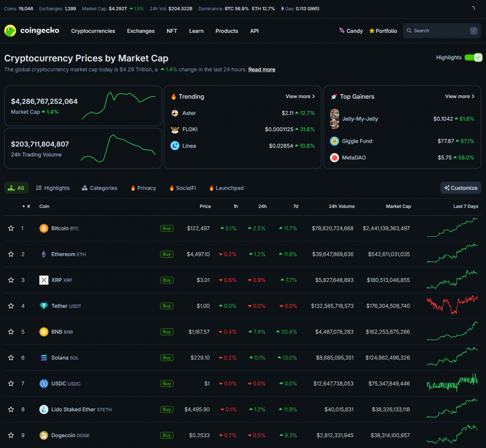This screenshot has width=486, height=448.
Task: Click the CoinGecko logo icon
Action: tap(10, 31)
